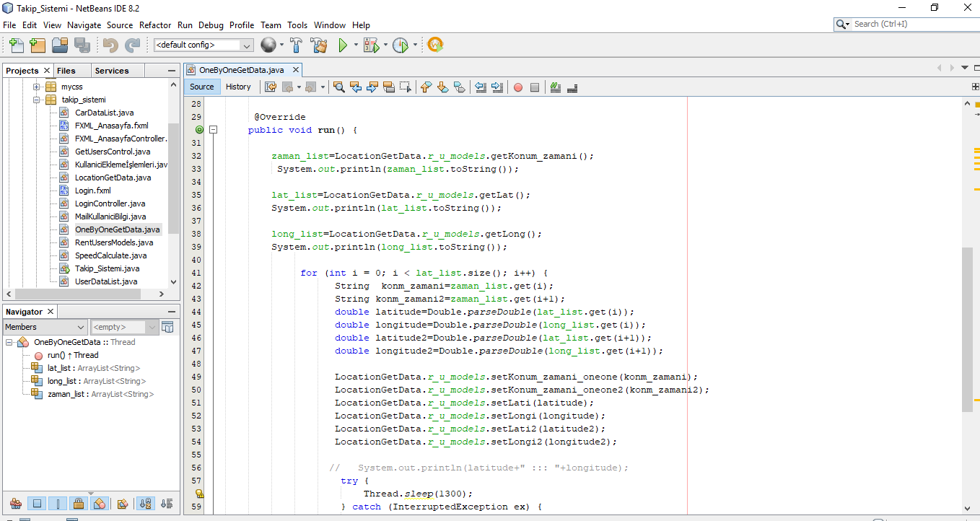Undo the last edit
Screen dimensions: 980x521
click(x=108, y=45)
